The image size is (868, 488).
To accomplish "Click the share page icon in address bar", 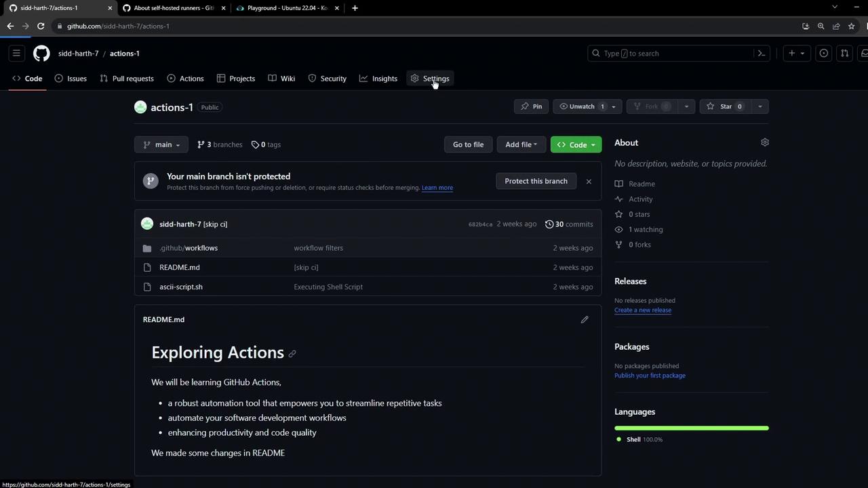I will [x=836, y=26].
